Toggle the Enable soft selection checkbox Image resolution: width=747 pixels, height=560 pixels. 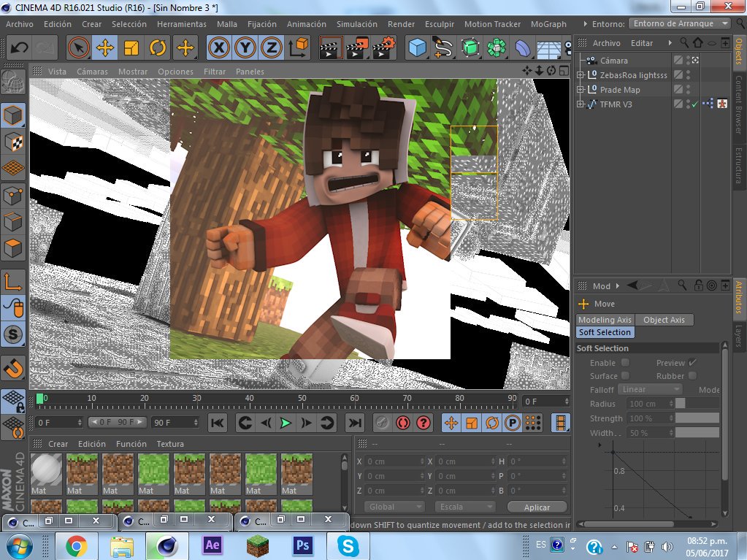[x=626, y=363]
